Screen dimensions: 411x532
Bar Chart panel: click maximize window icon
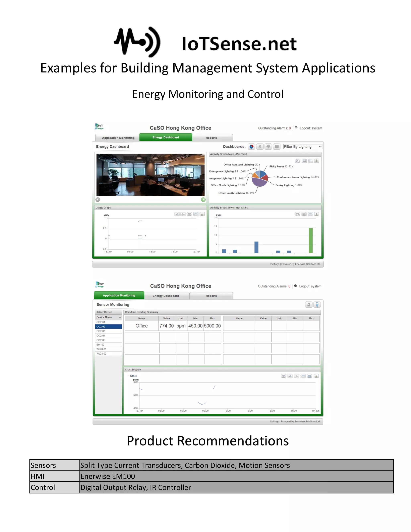coord(311,214)
